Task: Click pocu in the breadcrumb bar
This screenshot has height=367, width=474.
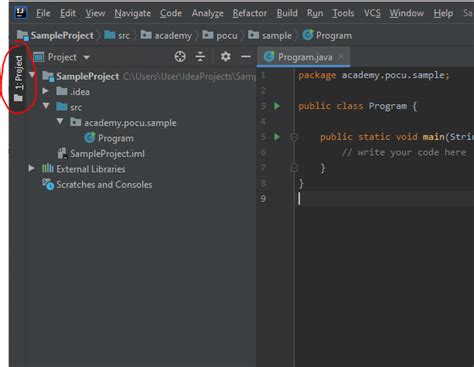Action: point(220,35)
